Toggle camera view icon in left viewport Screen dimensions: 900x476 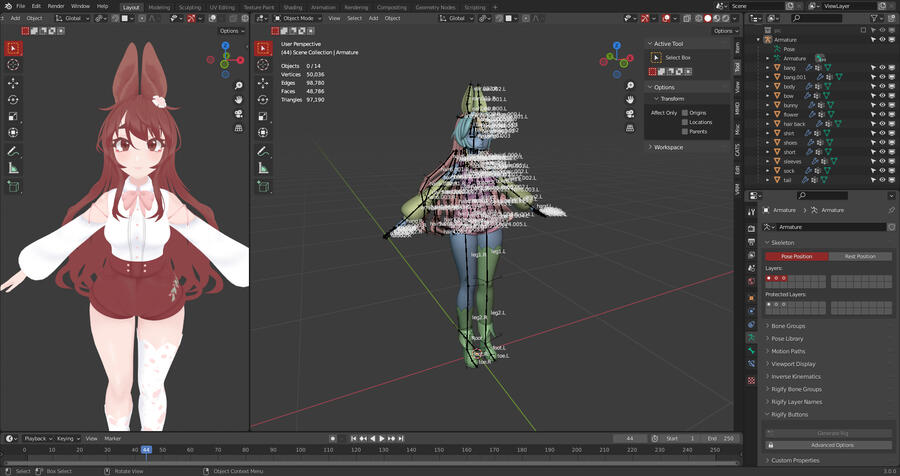tap(239, 114)
